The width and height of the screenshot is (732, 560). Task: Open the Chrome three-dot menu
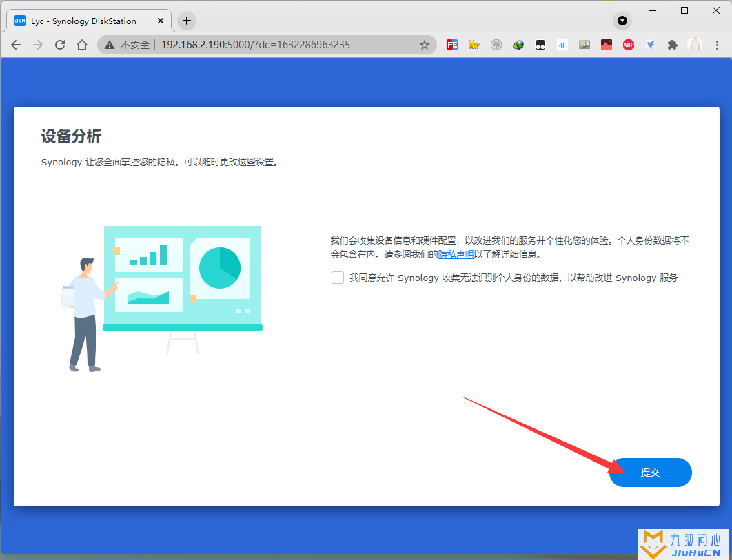717,45
